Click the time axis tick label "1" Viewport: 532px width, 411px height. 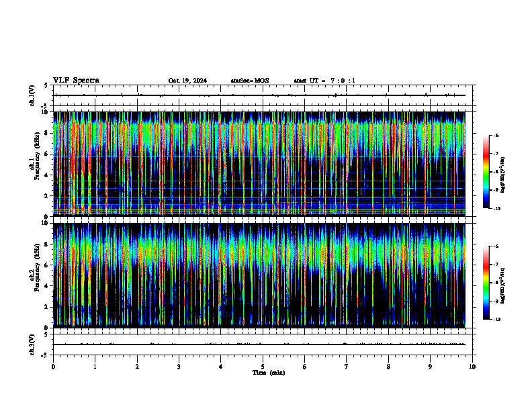(x=95, y=367)
